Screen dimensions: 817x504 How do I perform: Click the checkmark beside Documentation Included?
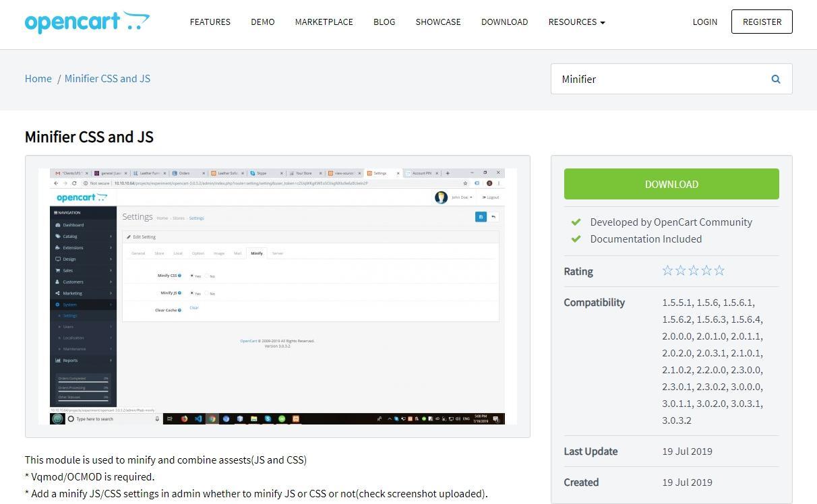pos(576,239)
